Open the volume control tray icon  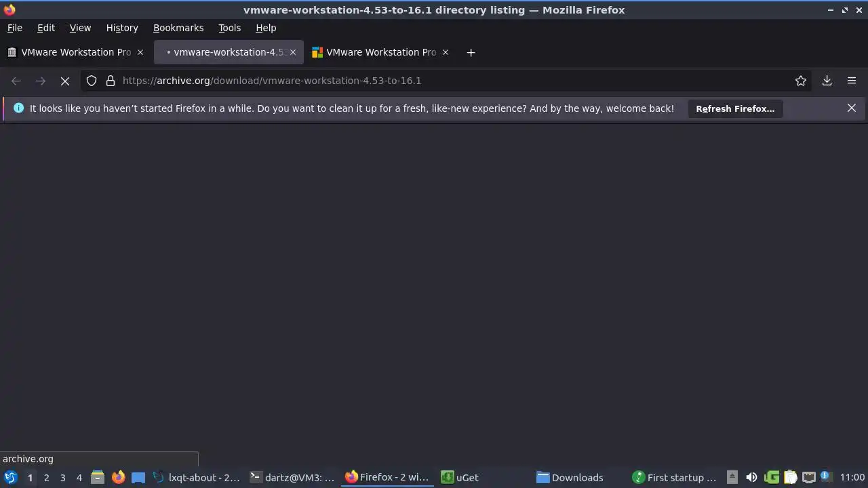click(x=751, y=477)
